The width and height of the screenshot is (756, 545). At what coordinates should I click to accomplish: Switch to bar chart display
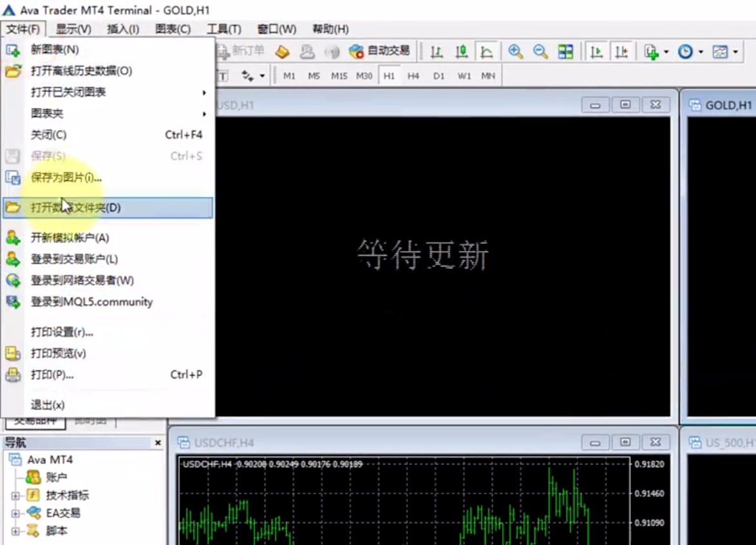click(437, 52)
